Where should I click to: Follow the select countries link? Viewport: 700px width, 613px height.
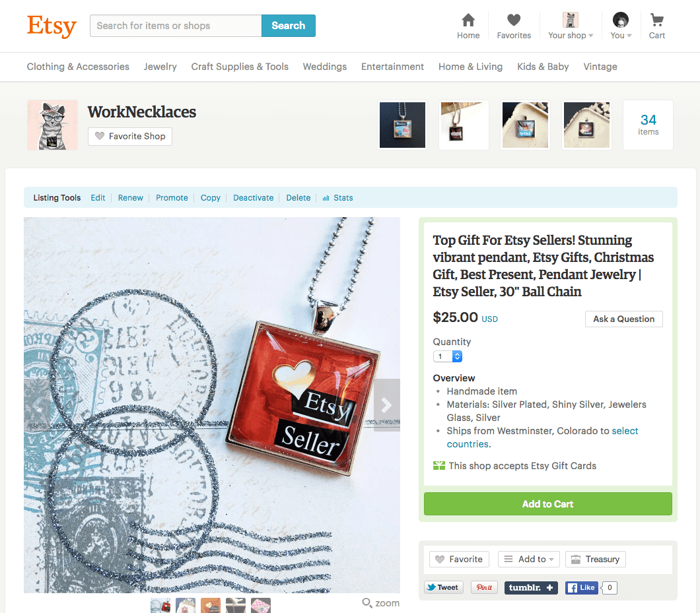point(542,437)
